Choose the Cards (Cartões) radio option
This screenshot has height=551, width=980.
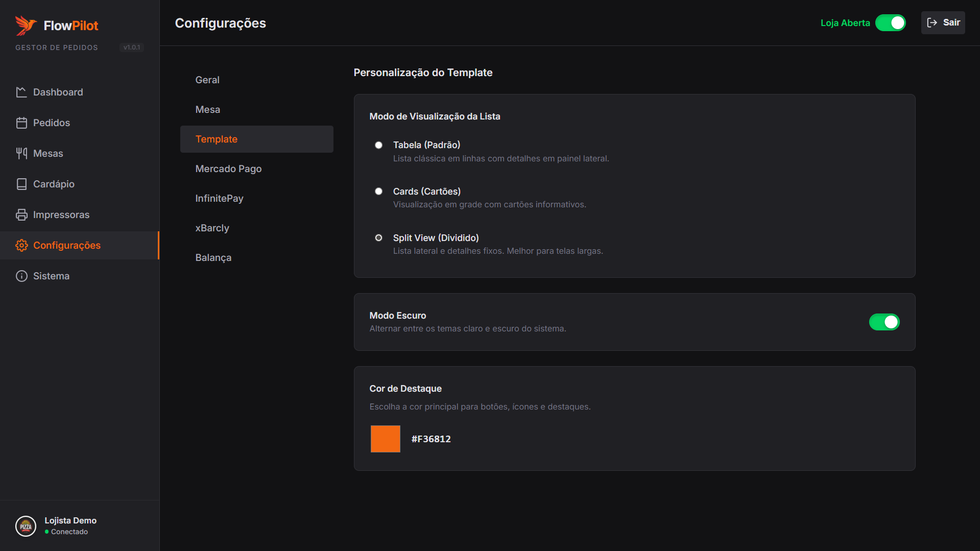coord(378,191)
